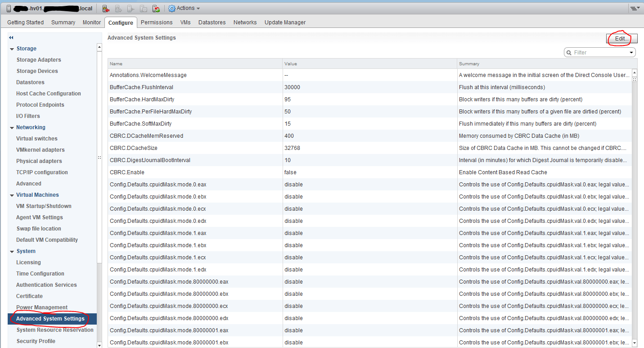The image size is (644, 348).
Task: Open Certificate settings
Action: (x=29, y=296)
